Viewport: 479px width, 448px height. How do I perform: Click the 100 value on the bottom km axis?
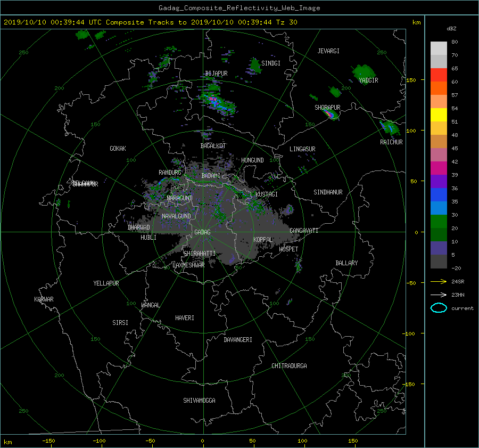click(302, 441)
